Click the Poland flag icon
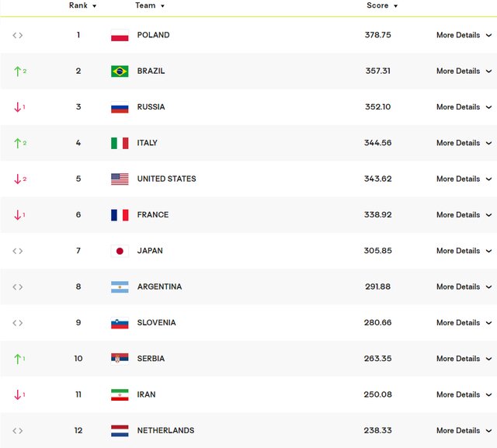This screenshot has width=497, height=448. click(120, 36)
